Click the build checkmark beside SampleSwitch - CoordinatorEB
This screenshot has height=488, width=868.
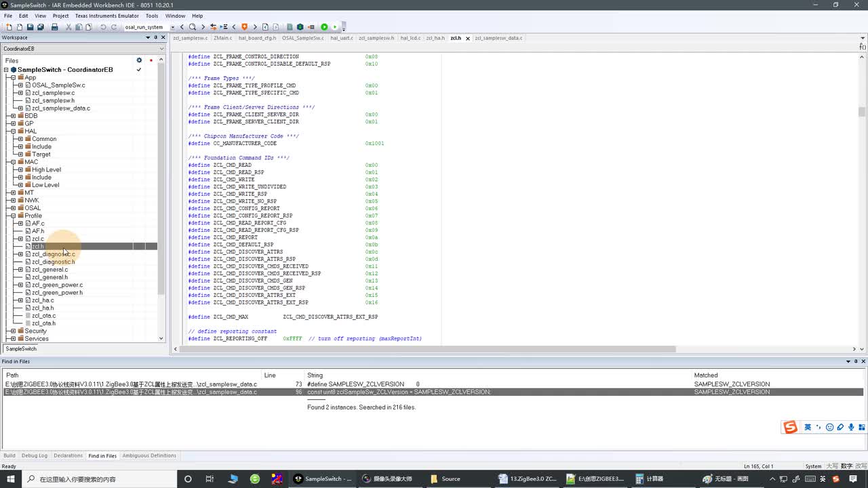click(139, 70)
